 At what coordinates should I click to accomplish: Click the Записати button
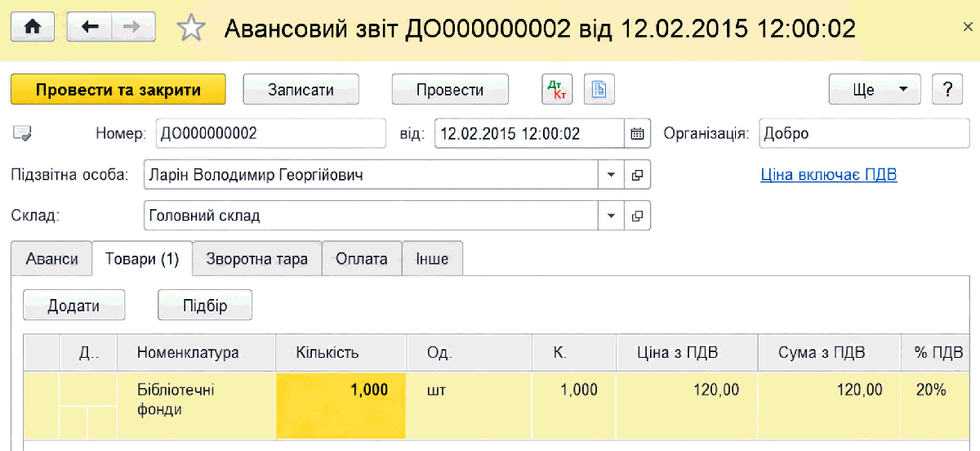pos(301,90)
